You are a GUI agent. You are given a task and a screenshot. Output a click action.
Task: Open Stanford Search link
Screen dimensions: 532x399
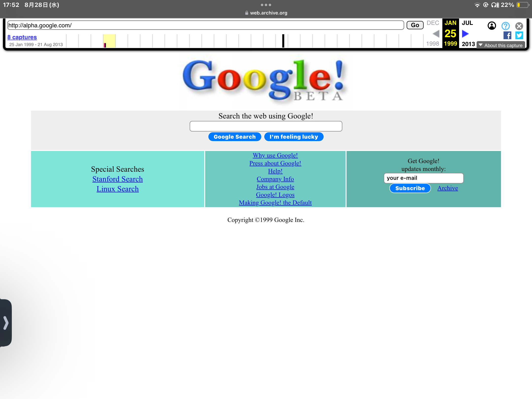pyautogui.click(x=117, y=179)
